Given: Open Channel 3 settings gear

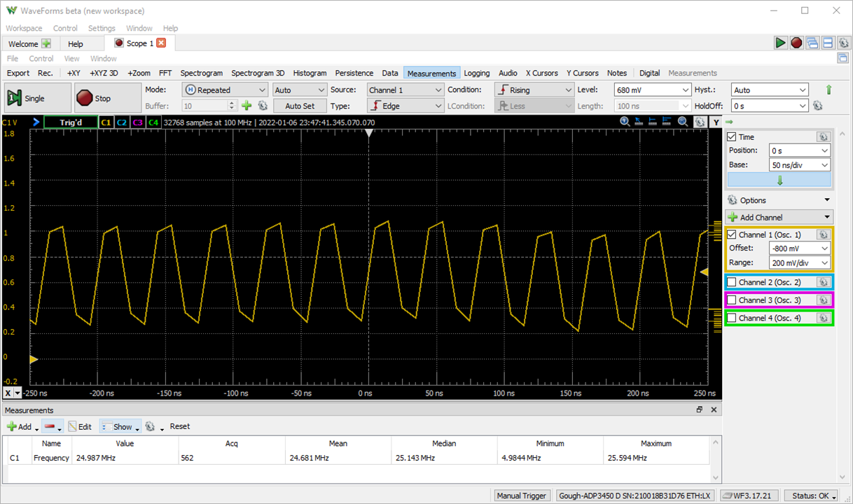Looking at the screenshot, I should tap(824, 300).
